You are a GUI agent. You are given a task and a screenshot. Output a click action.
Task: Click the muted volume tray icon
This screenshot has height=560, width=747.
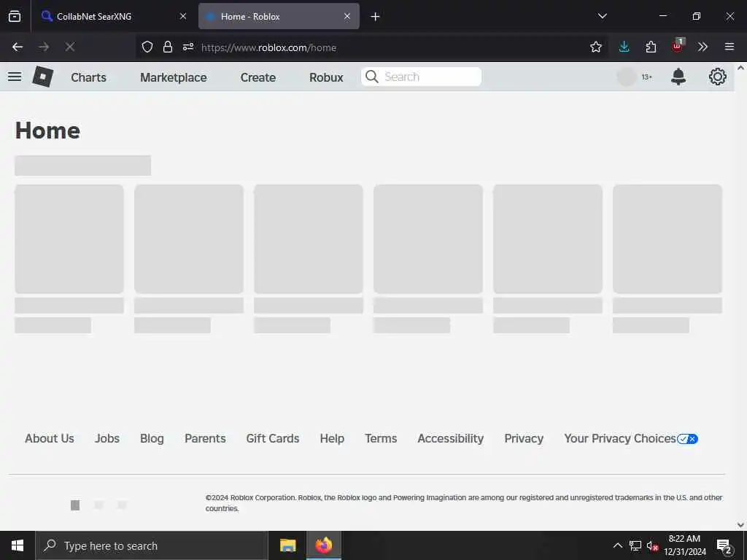pyautogui.click(x=652, y=545)
